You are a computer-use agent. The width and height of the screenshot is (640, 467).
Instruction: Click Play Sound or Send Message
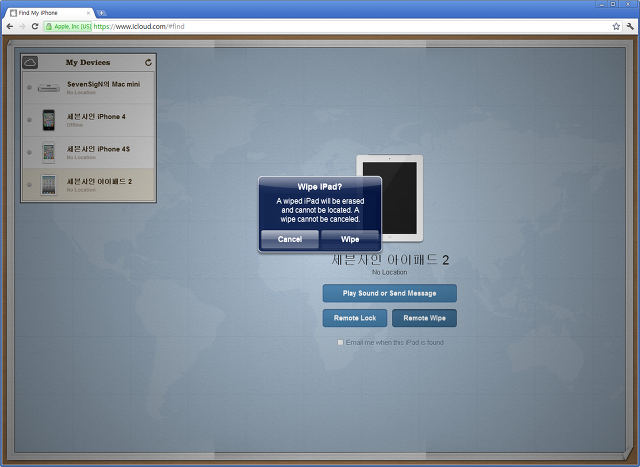click(x=389, y=293)
